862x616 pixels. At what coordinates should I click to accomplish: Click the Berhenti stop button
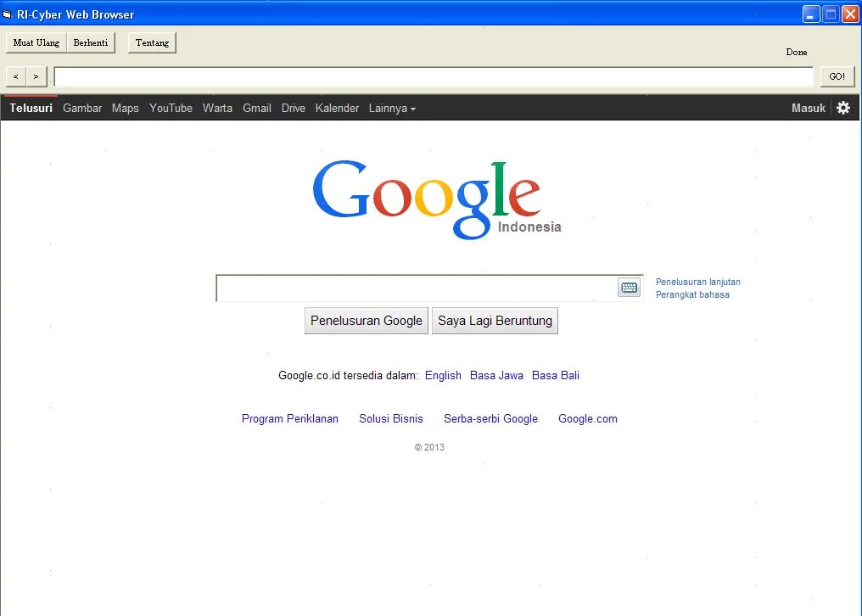91,43
